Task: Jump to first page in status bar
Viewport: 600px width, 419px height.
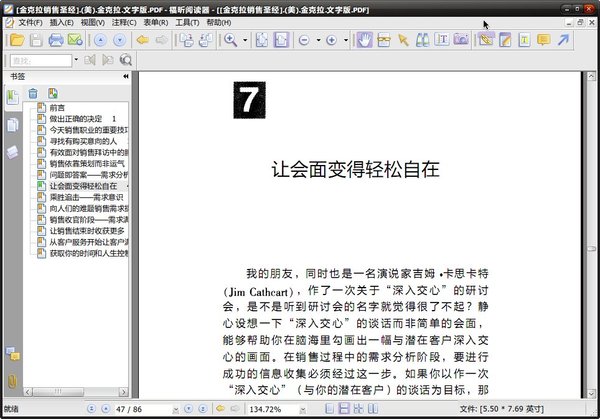Action: (91, 409)
